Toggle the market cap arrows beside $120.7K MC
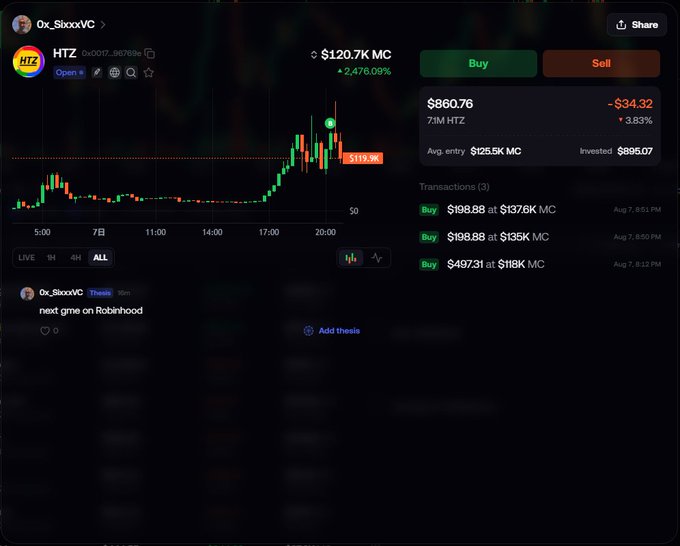This screenshot has height=546, width=680. click(314, 55)
